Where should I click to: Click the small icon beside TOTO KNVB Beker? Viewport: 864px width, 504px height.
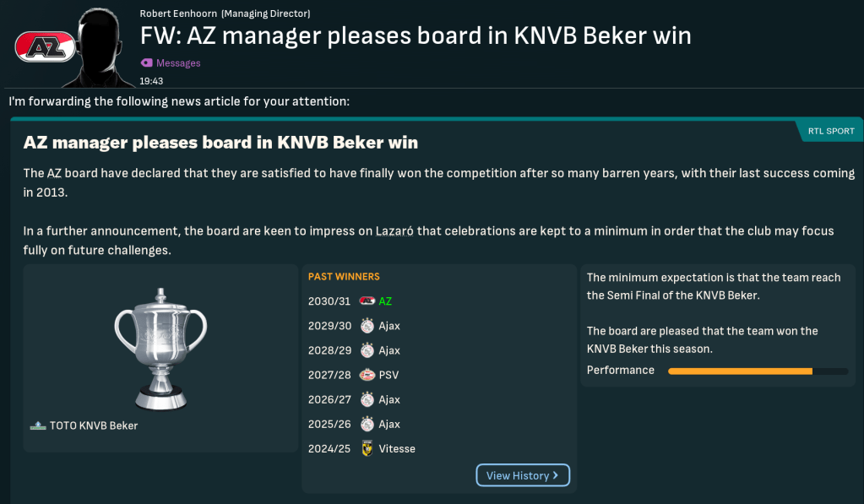point(37,425)
